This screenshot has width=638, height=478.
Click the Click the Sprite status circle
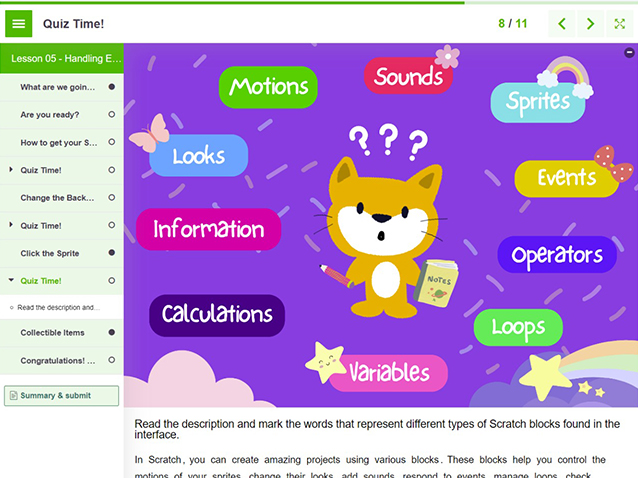111,253
